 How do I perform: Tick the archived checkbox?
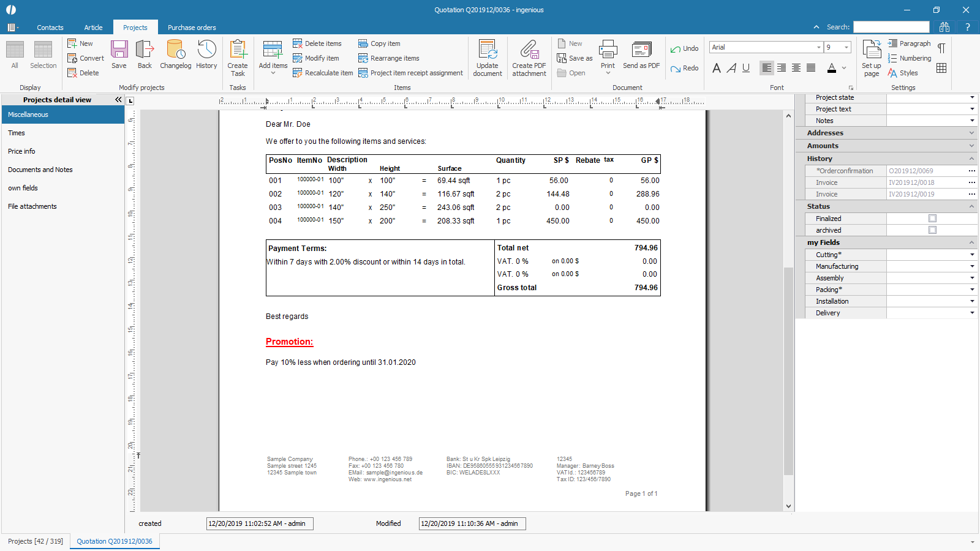click(932, 230)
